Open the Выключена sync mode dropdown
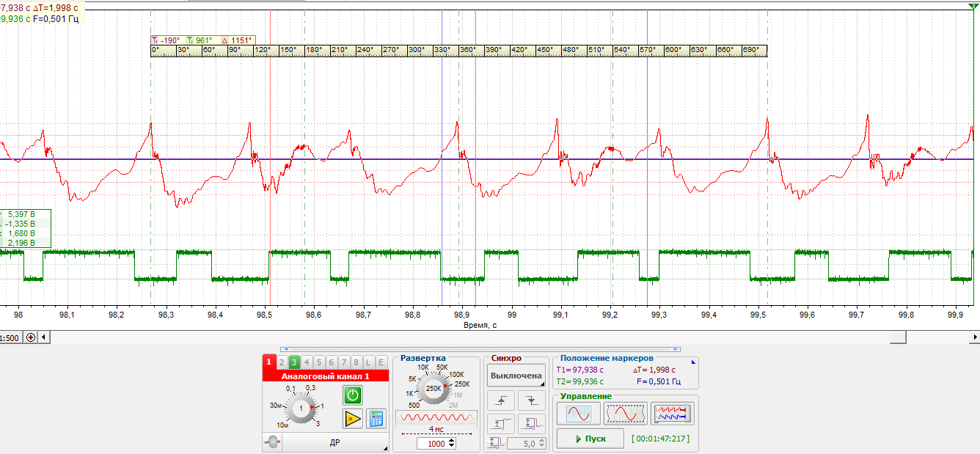This screenshot has height=454, width=980. (516, 376)
